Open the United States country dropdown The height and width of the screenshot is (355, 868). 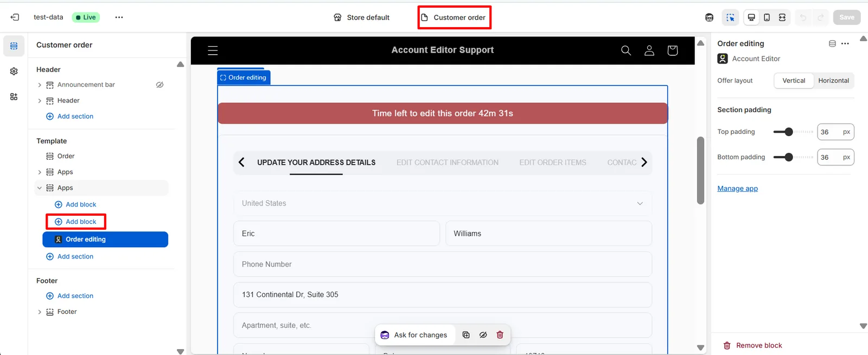pos(443,203)
